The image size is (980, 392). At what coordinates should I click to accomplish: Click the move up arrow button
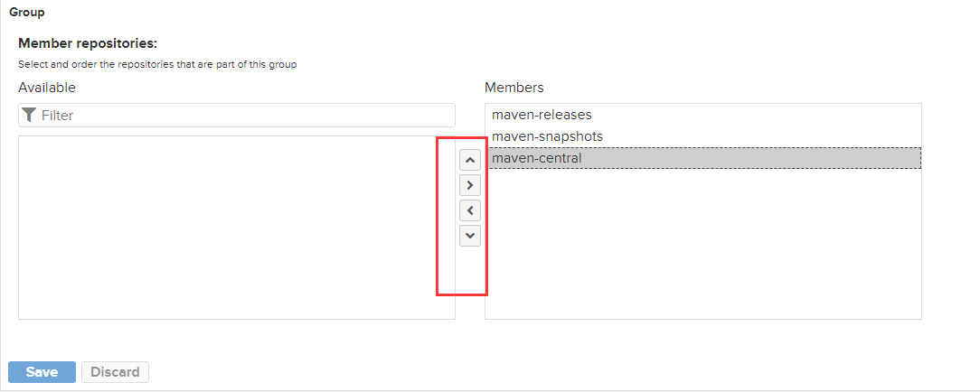tap(470, 160)
